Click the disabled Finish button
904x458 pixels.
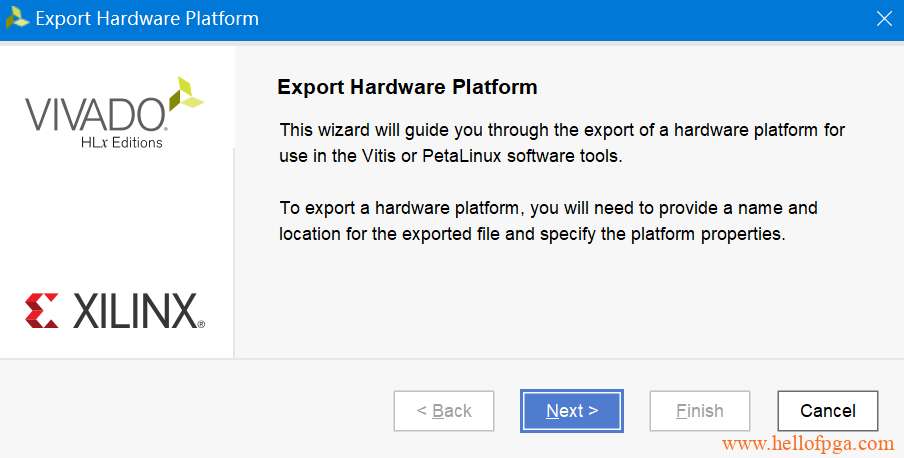(700, 411)
